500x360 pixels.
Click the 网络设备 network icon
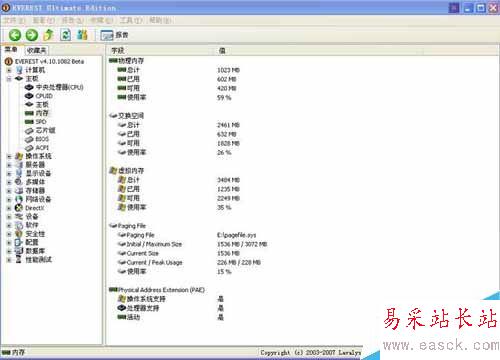(19, 199)
